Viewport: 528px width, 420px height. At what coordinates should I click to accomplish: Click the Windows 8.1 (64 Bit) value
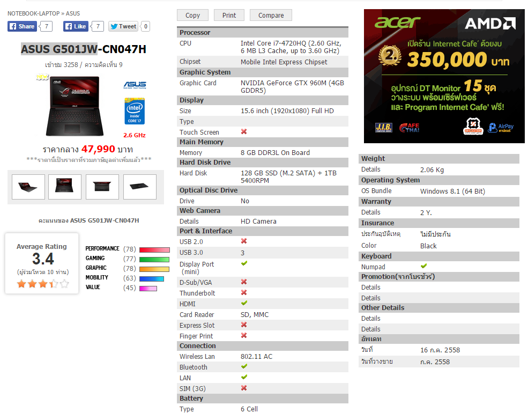coord(452,191)
